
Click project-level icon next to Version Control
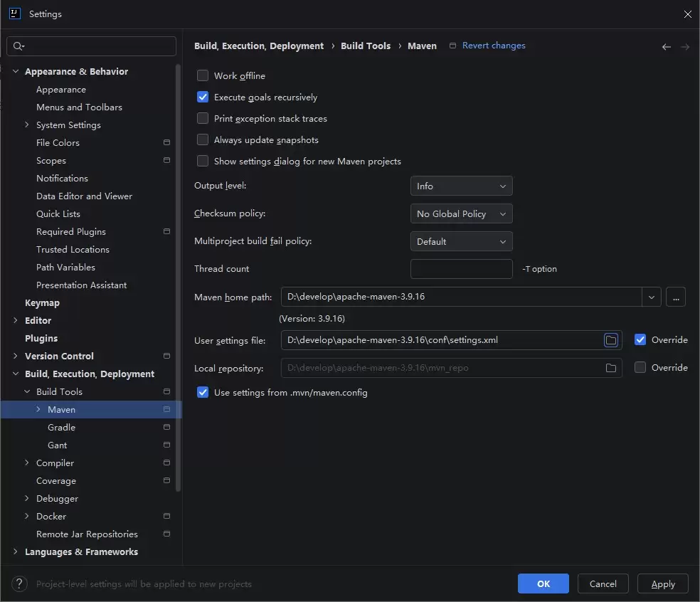166,356
